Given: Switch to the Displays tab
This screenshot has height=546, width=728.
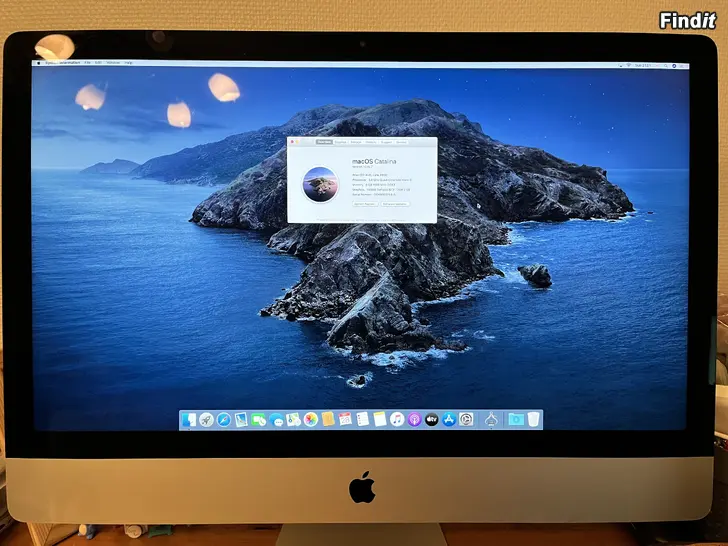Looking at the screenshot, I should pyautogui.click(x=341, y=143).
